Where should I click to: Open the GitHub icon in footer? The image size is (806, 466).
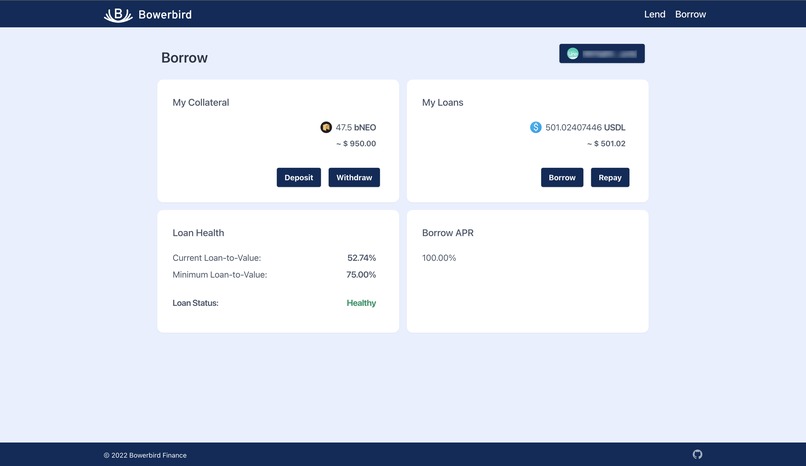(697, 454)
